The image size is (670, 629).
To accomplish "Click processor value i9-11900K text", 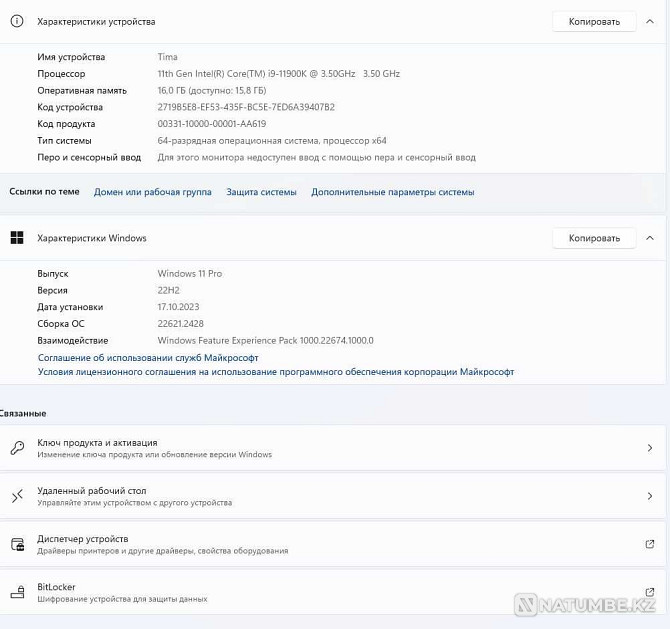I will point(278,73).
